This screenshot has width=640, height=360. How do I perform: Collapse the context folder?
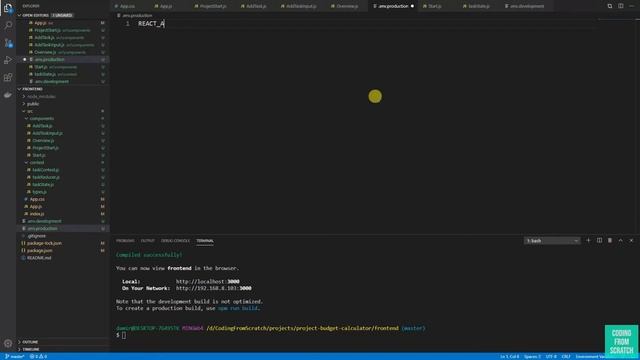pyautogui.click(x=27, y=162)
